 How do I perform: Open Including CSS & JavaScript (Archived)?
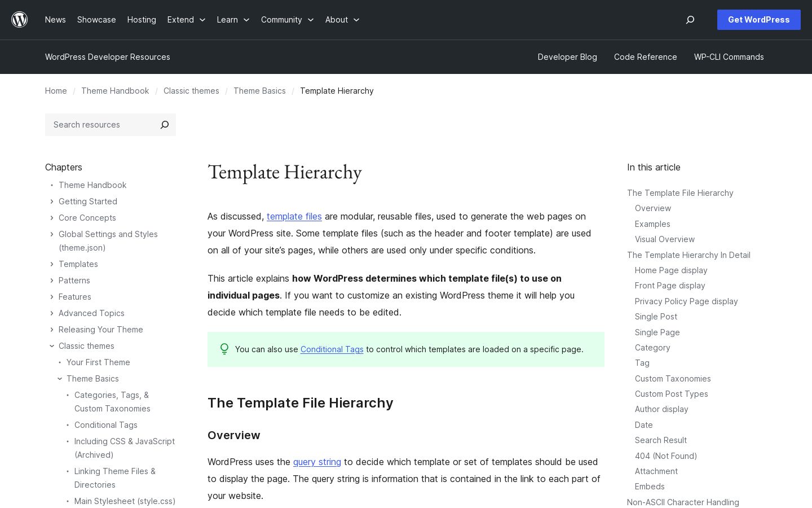coord(125,448)
